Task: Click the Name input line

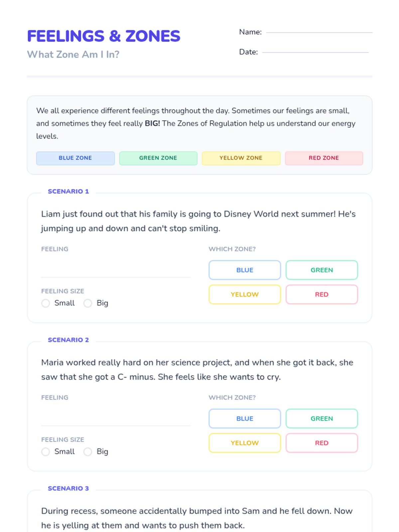Action: point(319,32)
